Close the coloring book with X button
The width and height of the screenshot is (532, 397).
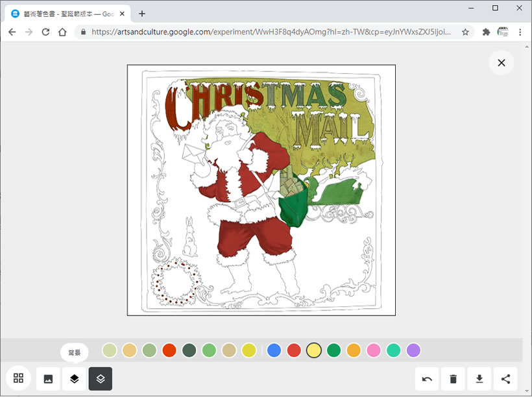(x=501, y=63)
